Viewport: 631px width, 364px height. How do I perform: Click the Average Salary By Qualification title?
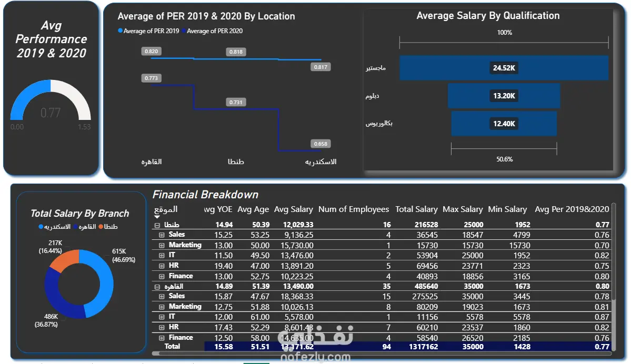[488, 16]
